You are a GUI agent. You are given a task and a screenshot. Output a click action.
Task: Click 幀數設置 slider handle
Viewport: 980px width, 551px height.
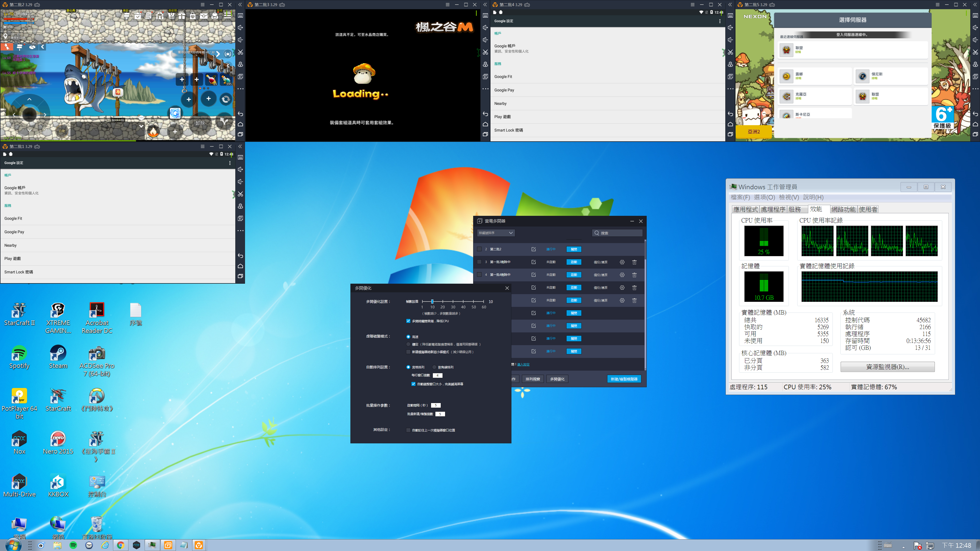coord(432,302)
